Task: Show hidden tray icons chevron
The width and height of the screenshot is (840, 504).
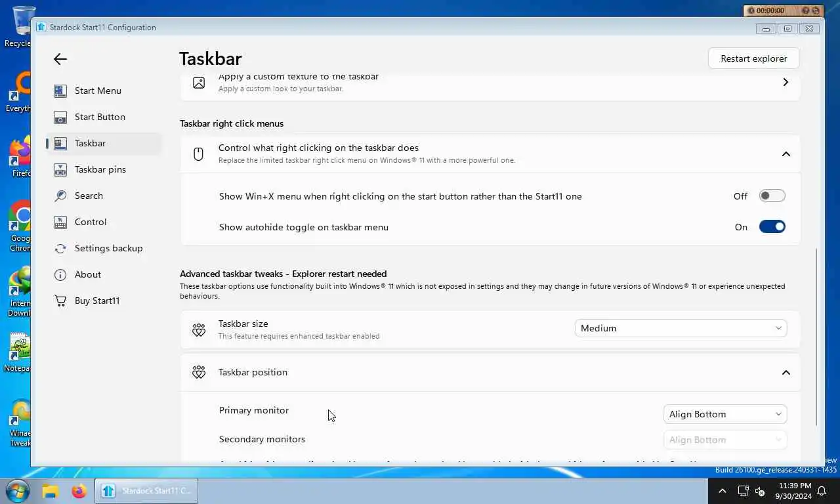Action: coord(722,491)
